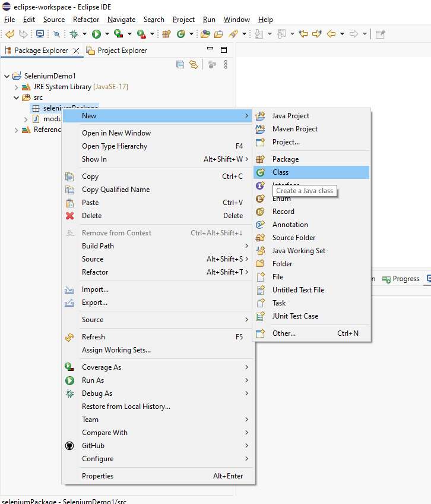Click Export... in the context menu
This screenshot has height=504, width=431.
tap(157, 303)
